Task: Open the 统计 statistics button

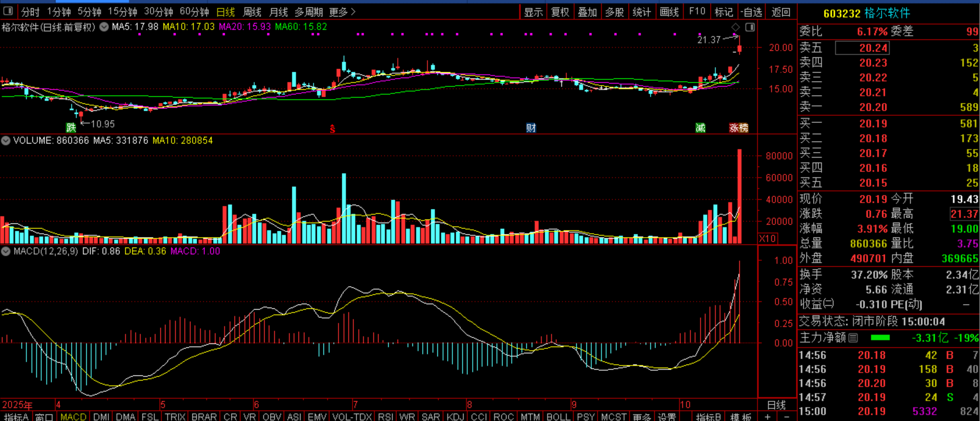Action: [x=641, y=11]
